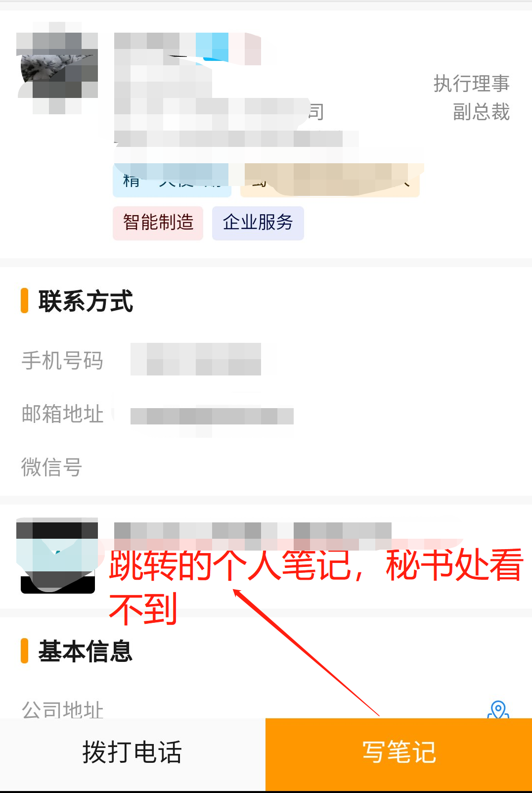Tap the 执行理事 title text
532x793 pixels.
click(471, 84)
